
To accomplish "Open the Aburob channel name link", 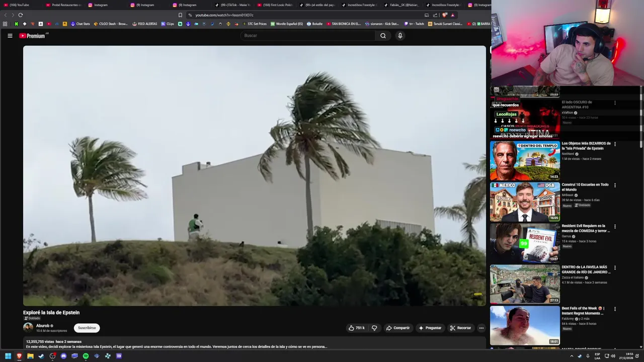I will (43, 326).
